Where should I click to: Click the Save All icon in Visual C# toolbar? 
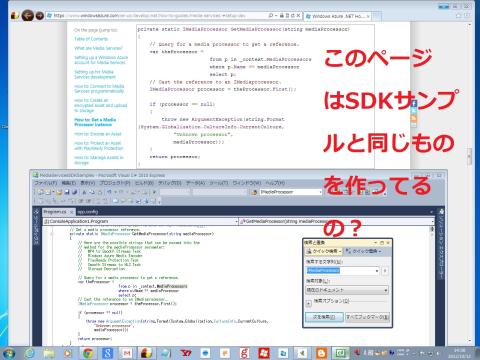74,192
